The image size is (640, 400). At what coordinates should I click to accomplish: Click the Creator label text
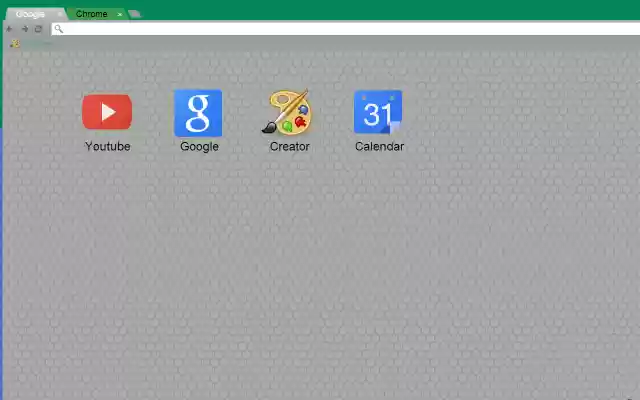289,147
